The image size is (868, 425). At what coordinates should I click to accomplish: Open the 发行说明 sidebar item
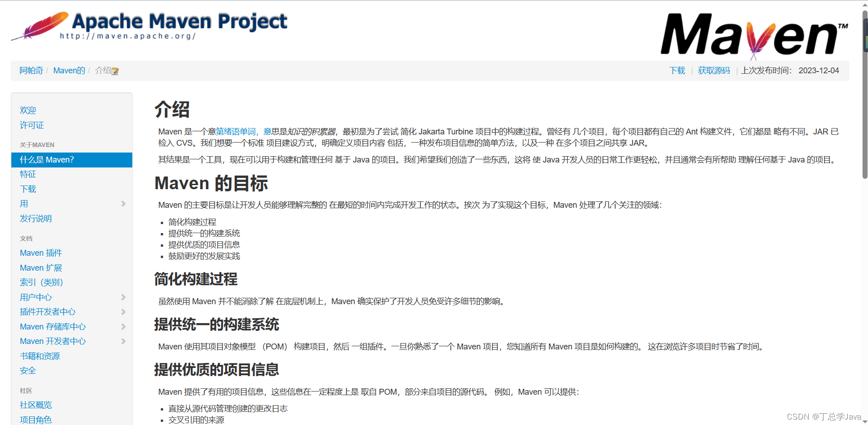pyautogui.click(x=36, y=219)
